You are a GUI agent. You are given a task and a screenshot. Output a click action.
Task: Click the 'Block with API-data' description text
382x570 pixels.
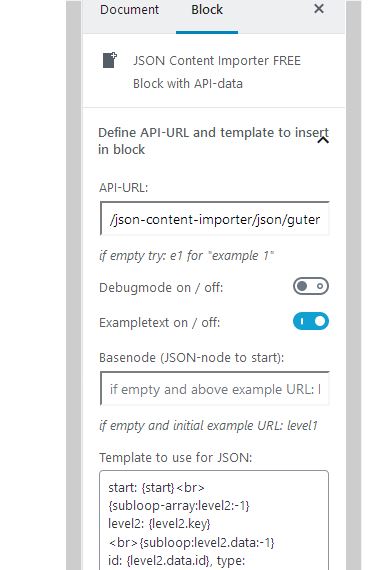pyautogui.click(x=188, y=84)
